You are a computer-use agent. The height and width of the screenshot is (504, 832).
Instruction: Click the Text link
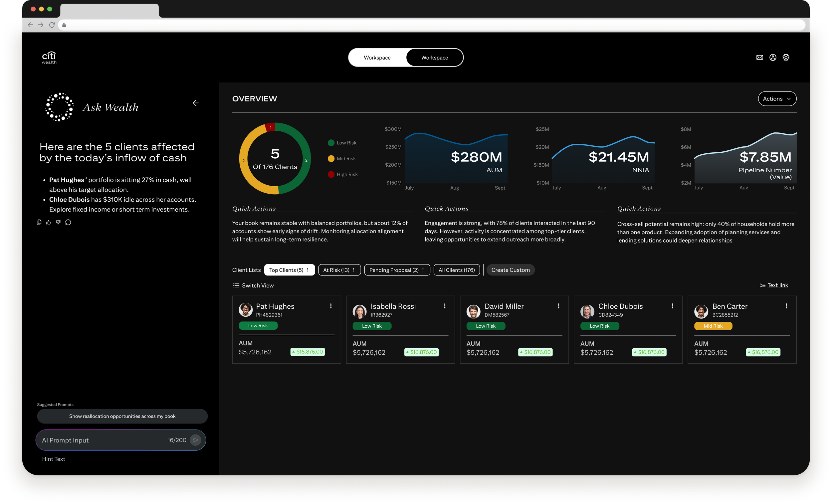[x=777, y=285]
